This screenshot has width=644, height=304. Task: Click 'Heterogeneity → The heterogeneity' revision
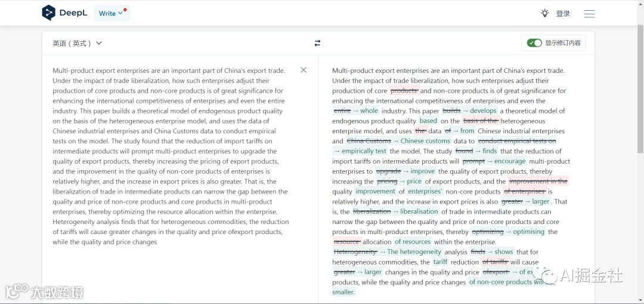pos(388,252)
